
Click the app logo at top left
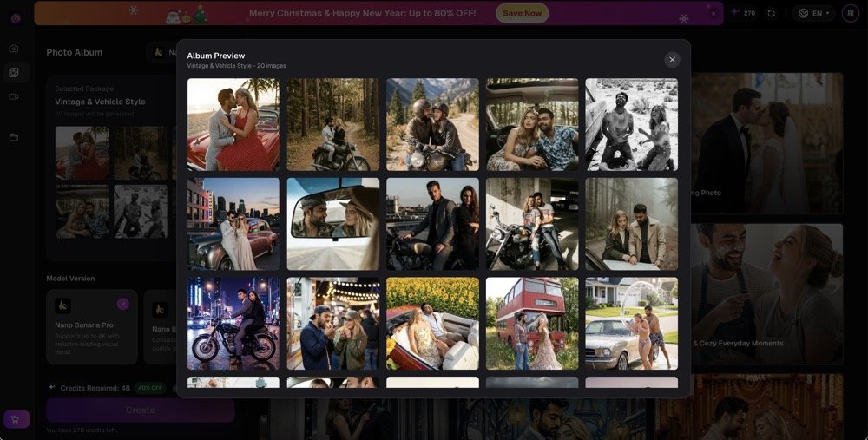click(x=16, y=16)
